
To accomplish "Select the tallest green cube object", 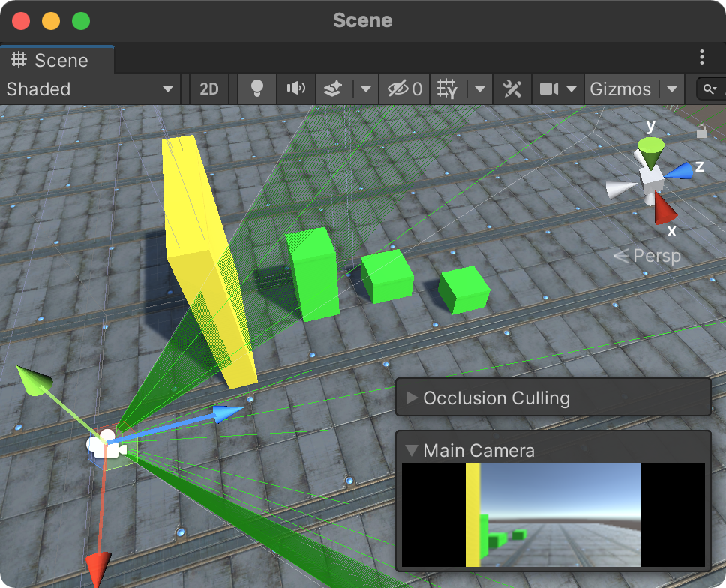I will [313, 274].
